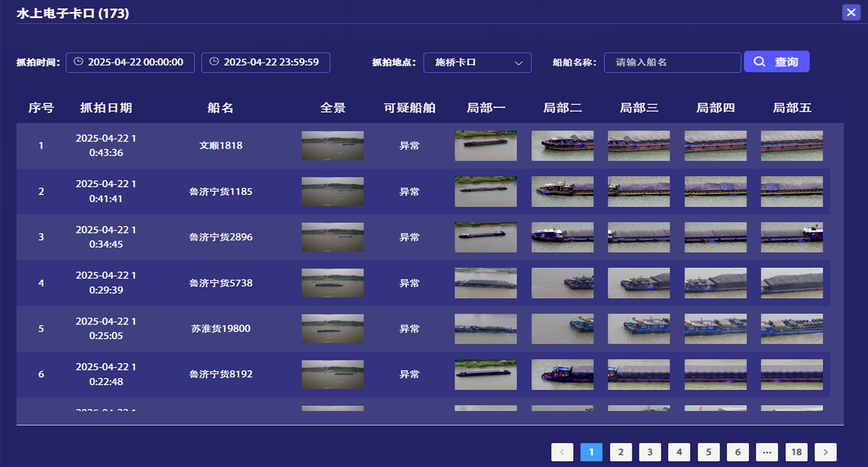Open page 18 in pagination

tap(796, 452)
